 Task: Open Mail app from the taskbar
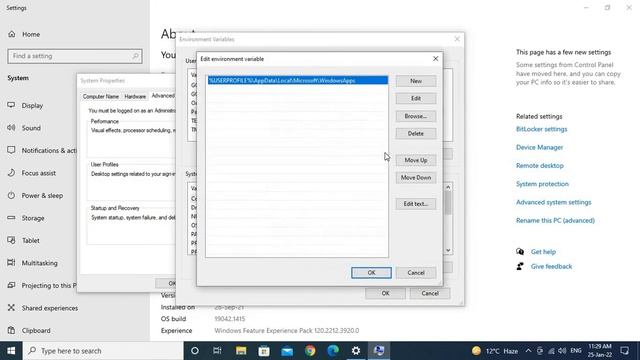(x=287, y=351)
